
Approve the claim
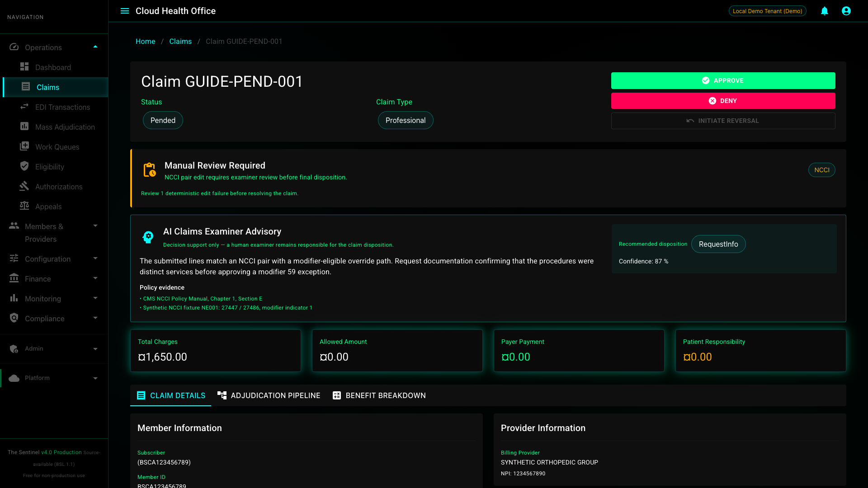pyautogui.click(x=723, y=80)
